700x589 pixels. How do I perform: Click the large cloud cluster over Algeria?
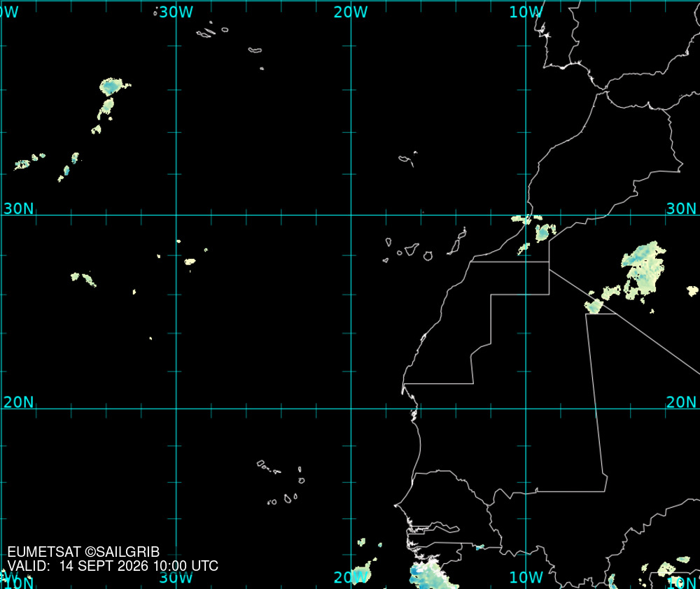(643, 271)
